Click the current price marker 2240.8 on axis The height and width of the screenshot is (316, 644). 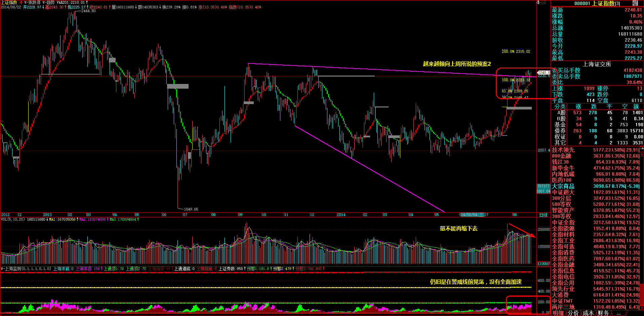point(544,72)
